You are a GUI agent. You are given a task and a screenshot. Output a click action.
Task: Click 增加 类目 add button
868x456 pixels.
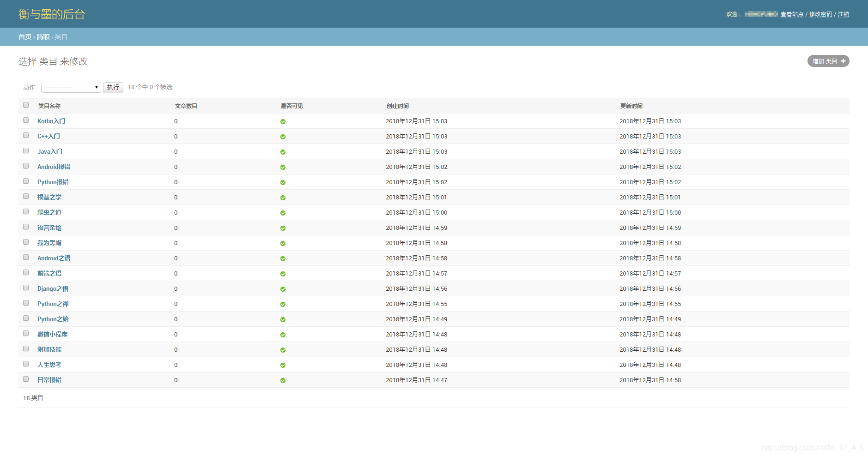tap(828, 61)
